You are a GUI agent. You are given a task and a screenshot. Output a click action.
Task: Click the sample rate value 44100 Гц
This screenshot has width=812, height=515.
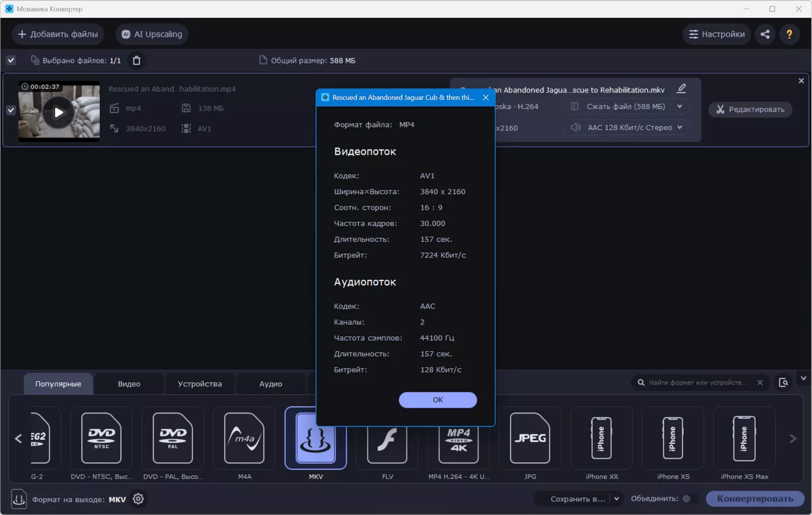437,338
